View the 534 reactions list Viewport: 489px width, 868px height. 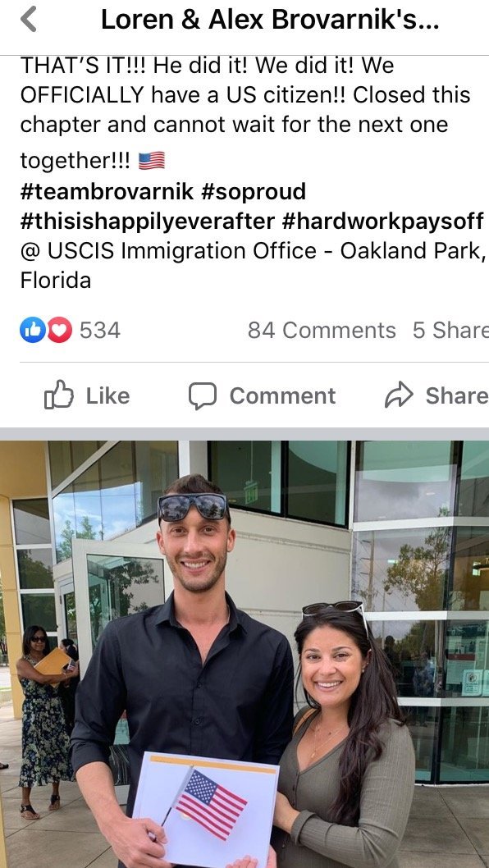tap(99, 331)
